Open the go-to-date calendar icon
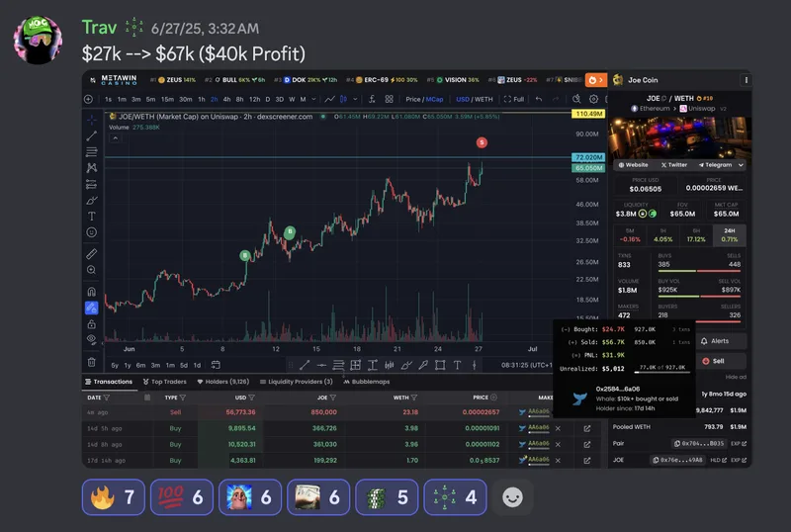Viewport: 791px width, 532px height. pyautogui.click(x=216, y=365)
